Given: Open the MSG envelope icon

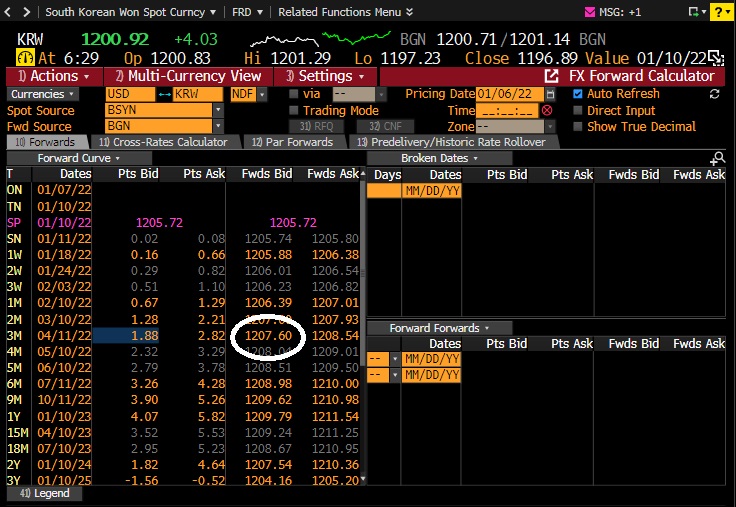Looking at the screenshot, I should tap(590, 12).
